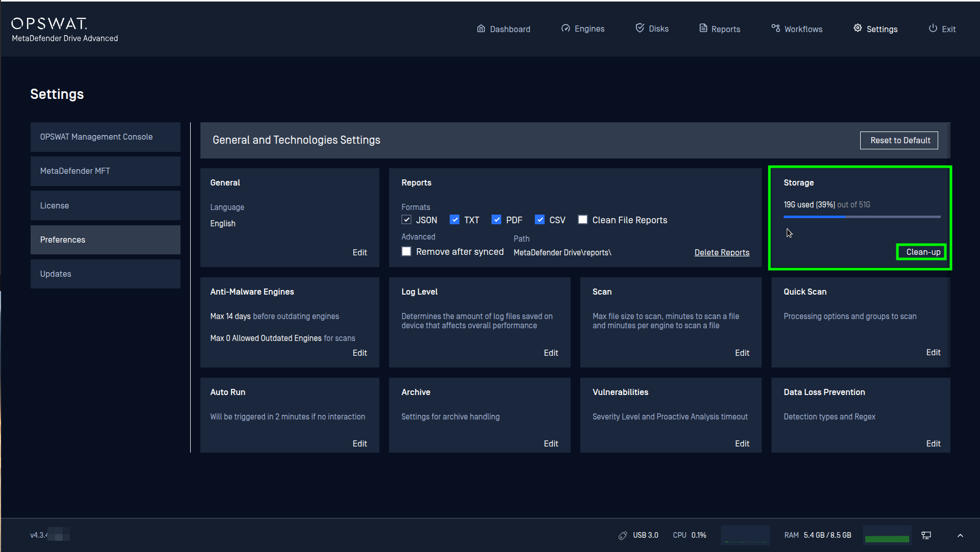
Task: Open the Updates section
Action: (106, 274)
